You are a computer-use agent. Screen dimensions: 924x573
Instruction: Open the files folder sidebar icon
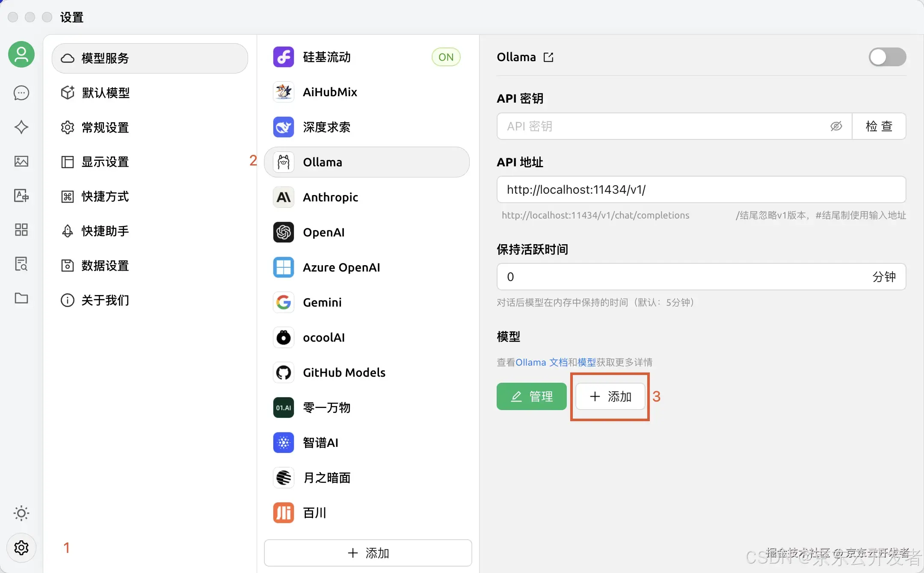click(21, 298)
